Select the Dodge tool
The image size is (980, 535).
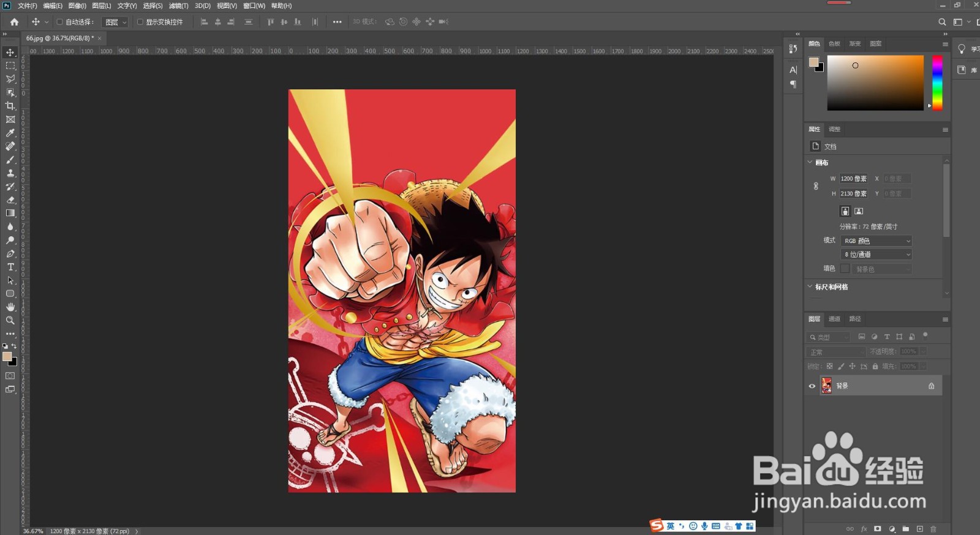click(x=10, y=240)
